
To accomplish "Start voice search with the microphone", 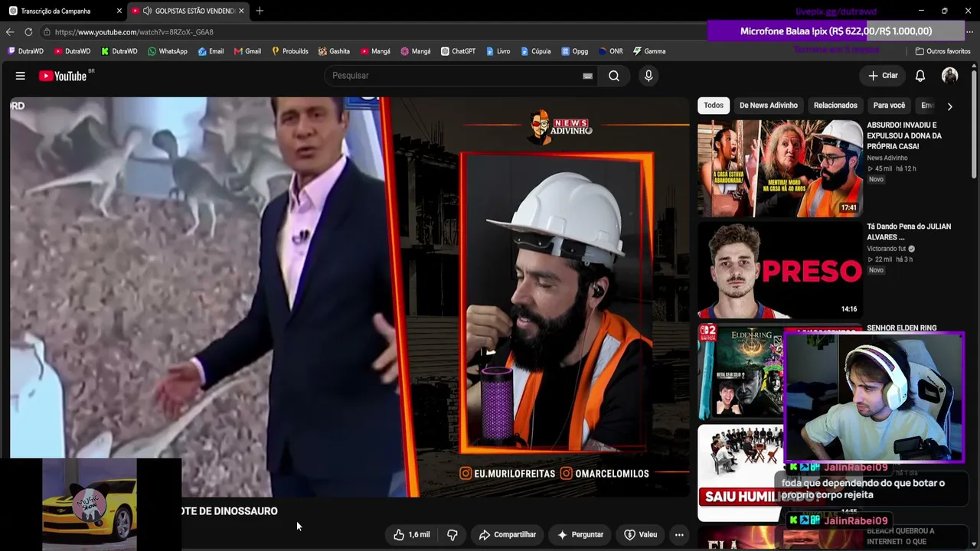I will [x=648, y=76].
